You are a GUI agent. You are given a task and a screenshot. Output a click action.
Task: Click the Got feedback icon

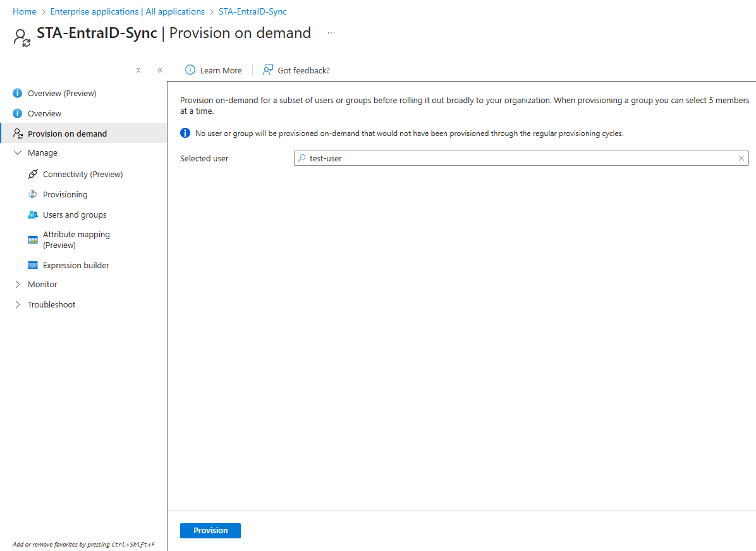(268, 70)
